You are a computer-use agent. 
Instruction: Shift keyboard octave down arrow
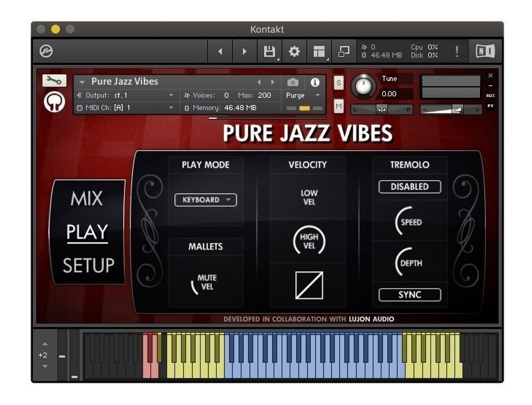(x=45, y=367)
